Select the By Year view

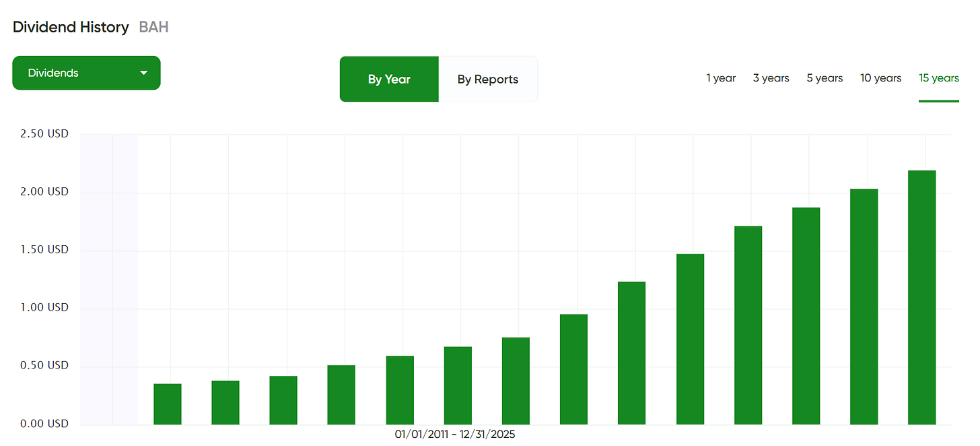[x=389, y=79]
